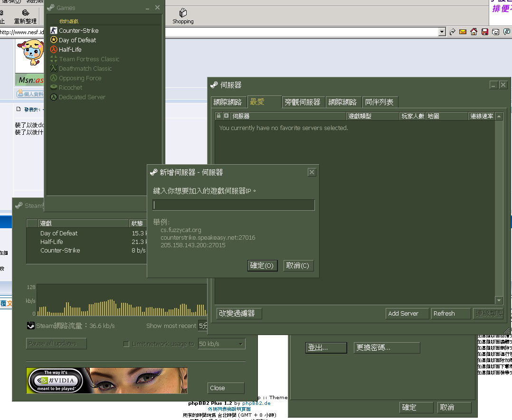Switch to the second 網際網路 tab
Screen dimensions: 512x420
[x=343, y=102]
